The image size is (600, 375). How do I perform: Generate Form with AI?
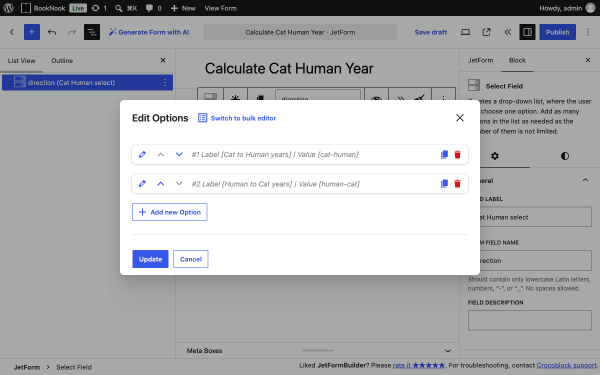pos(149,32)
